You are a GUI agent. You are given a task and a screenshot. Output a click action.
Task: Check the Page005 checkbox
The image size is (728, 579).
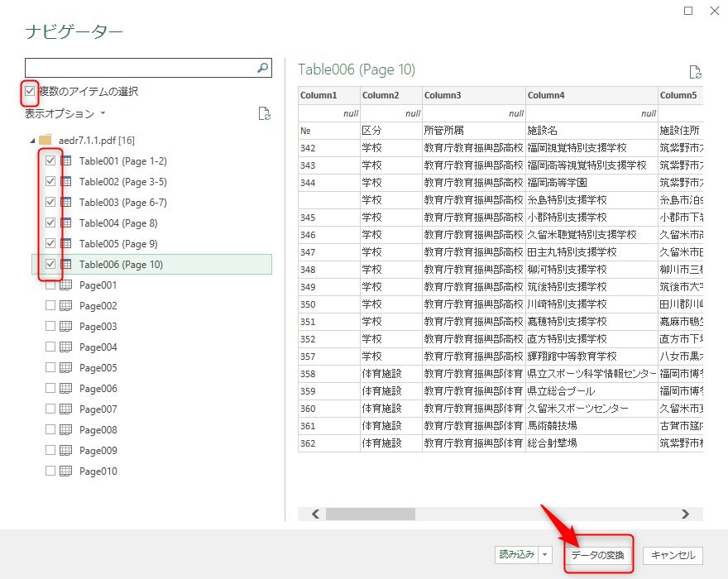point(50,368)
